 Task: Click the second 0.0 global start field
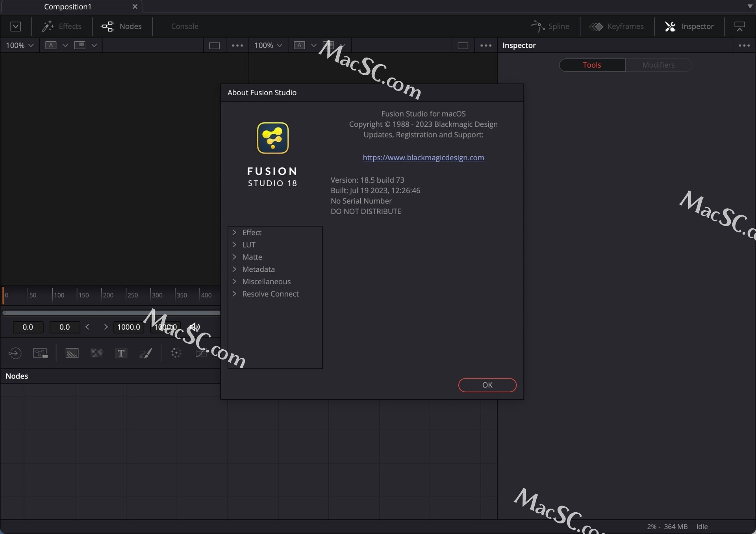(65, 327)
